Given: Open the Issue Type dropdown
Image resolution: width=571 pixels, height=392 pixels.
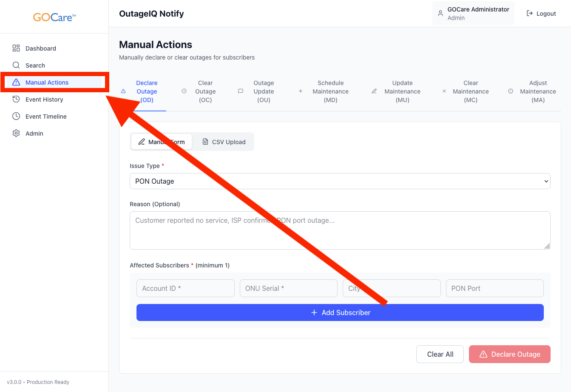Looking at the screenshot, I should 340,181.
